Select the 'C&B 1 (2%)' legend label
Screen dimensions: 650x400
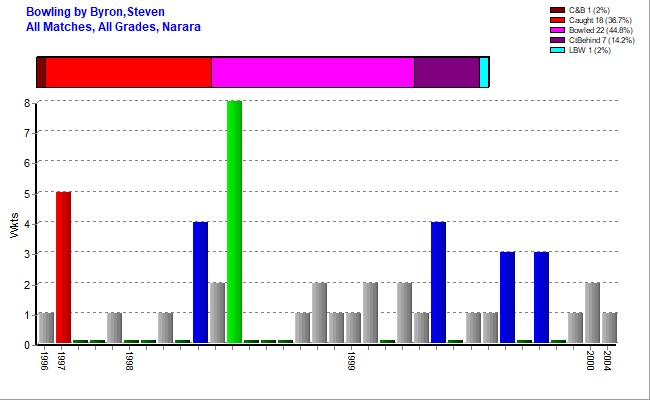[589, 10]
